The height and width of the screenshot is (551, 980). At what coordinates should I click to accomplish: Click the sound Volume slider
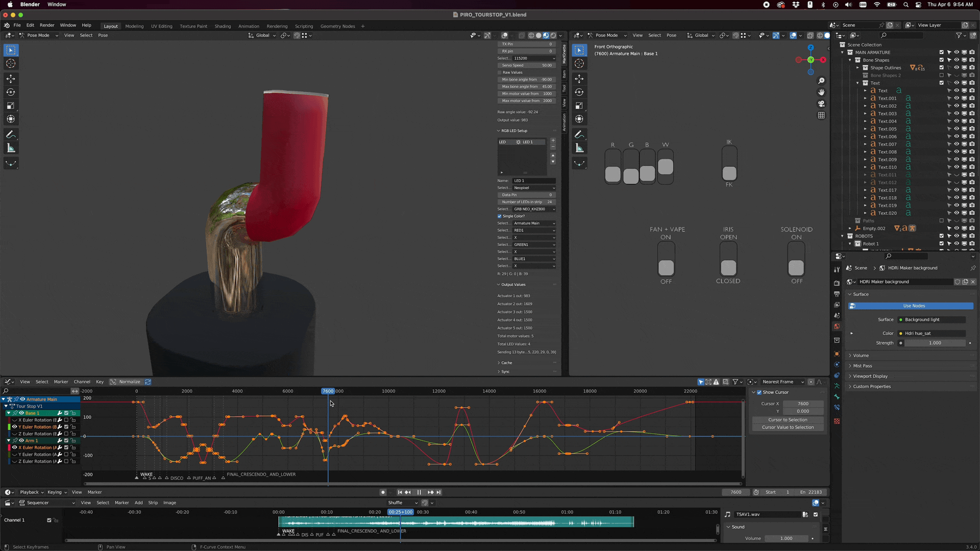(x=786, y=538)
